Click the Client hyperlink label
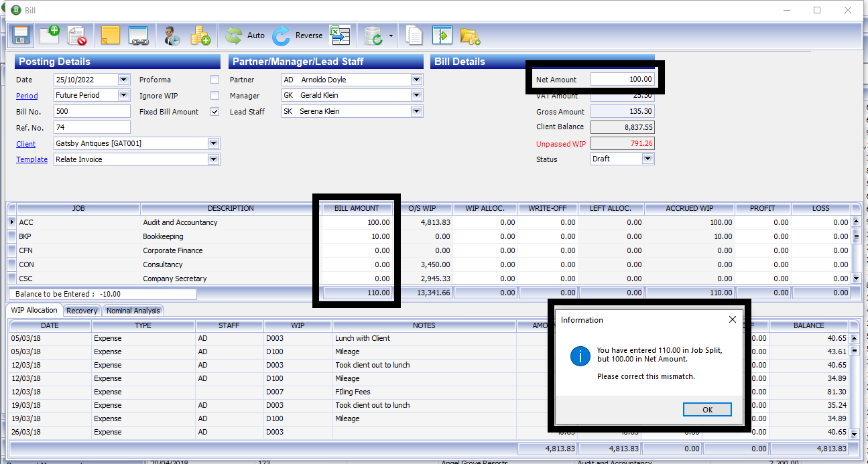 (25, 144)
